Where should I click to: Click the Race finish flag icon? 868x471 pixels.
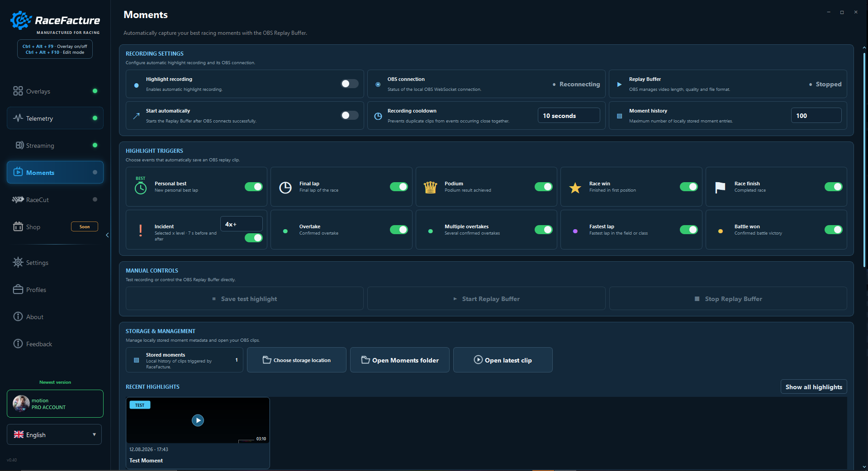(720, 187)
